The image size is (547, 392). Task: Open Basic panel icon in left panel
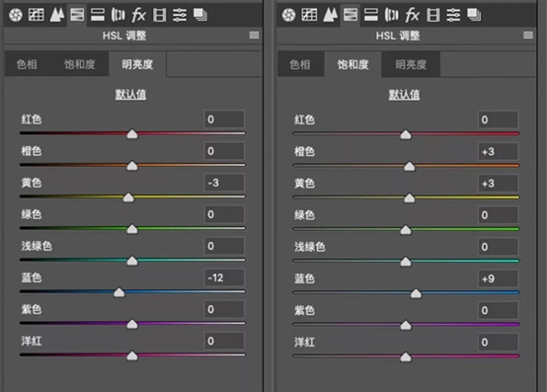click(x=16, y=15)
